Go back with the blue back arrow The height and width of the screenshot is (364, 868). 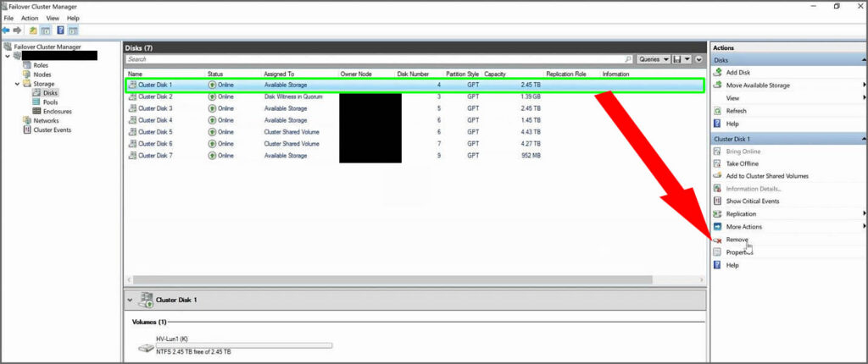[6, 30]
